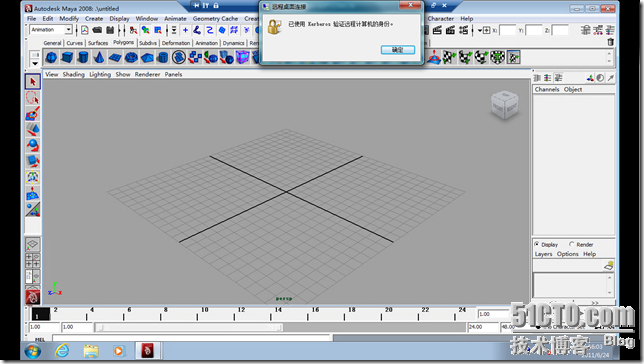Open the input line operations dropdown arrow
Viewport: 644px width, 364px height.
tap(480, 30)
